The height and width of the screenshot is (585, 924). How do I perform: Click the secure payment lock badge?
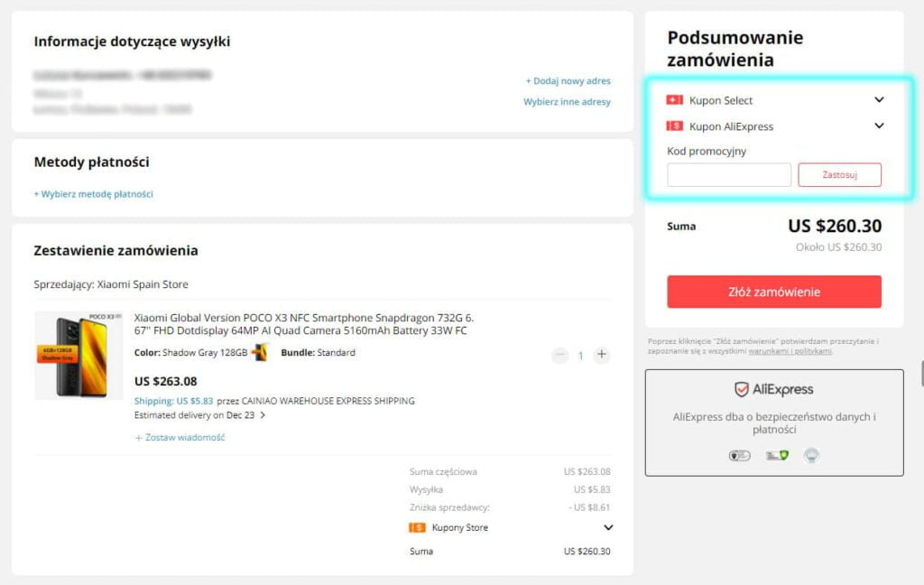coord(738,456)
